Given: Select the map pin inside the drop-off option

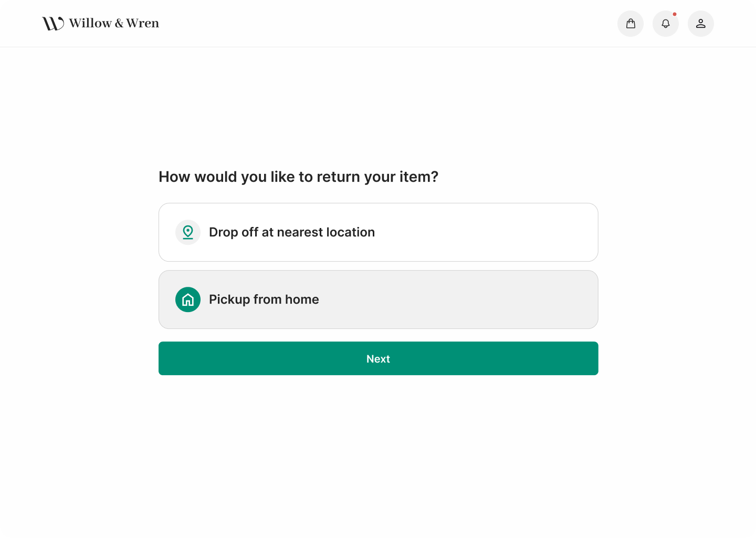Looking at the screenshot, I should point(187,232).
